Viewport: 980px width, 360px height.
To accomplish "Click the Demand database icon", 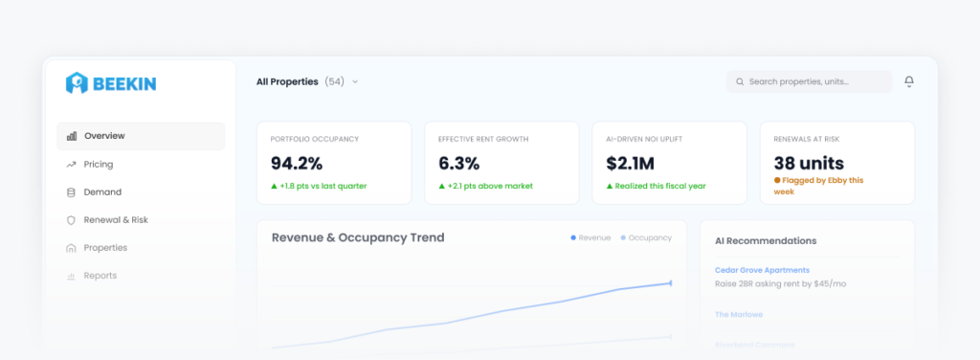I will [x=71, y=192].
